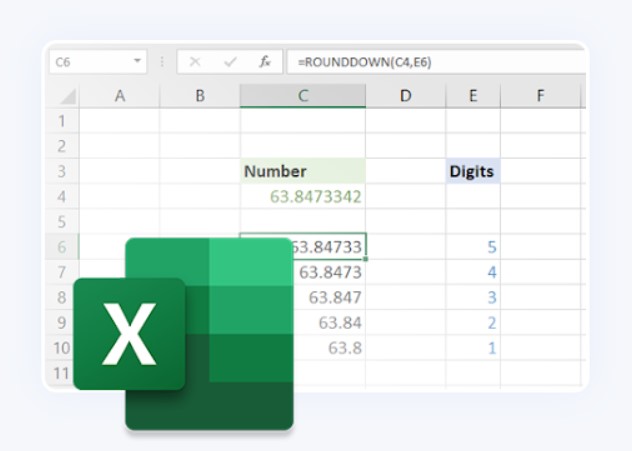The image size is (632, 451).
Task: Click the Number header cell
Action: (303, 171)
